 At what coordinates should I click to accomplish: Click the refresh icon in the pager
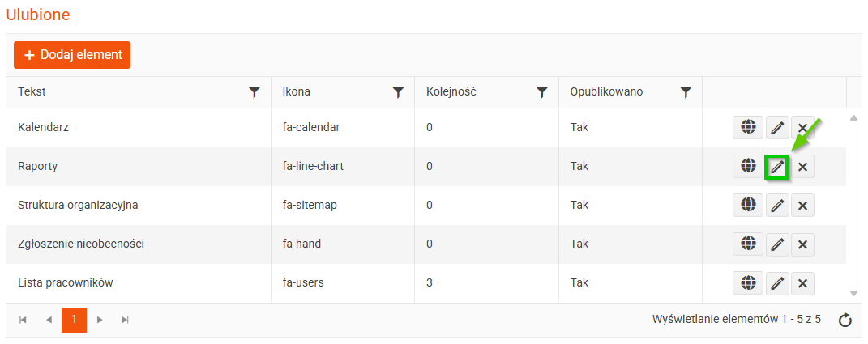pos(844,321)
